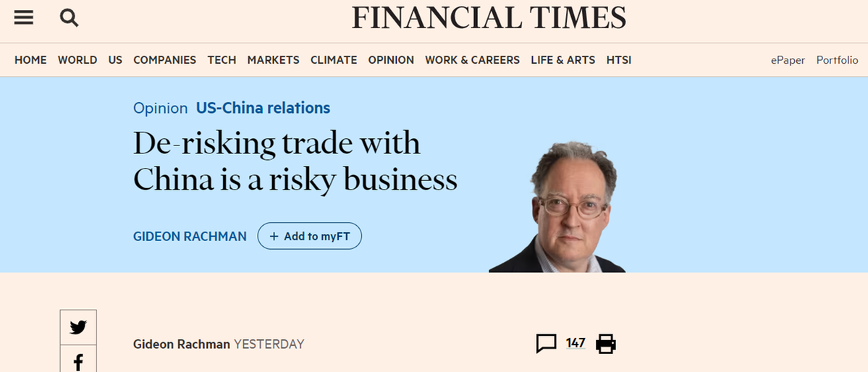The width and height of the screenshot is (868, 372).
Task: Open the Gideon Rachman byline link
Action: coord(182,344)
